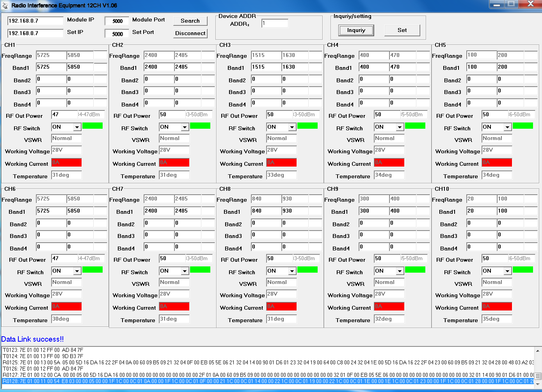Click the CH3 green RF status indicator
Image resolution: width=542 pixels, height=392 pixels.
307,126
